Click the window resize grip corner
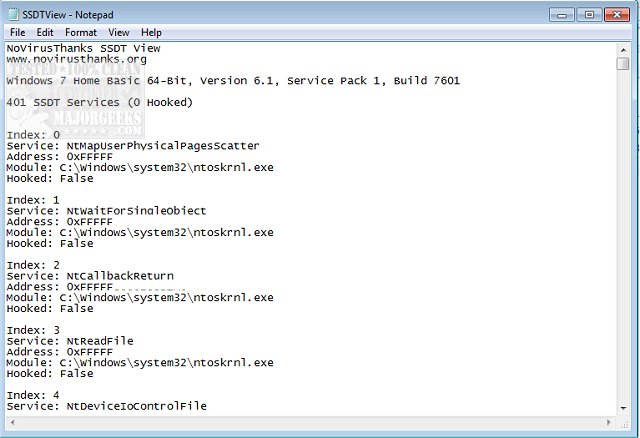The width and height of the screenshot is (640, 438). [624, 424]
